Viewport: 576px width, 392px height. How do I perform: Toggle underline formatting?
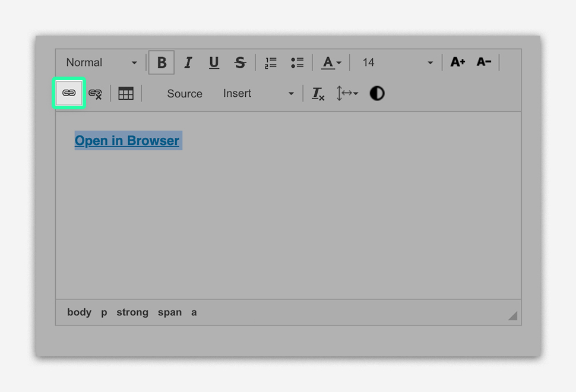[x=214, y=62]
